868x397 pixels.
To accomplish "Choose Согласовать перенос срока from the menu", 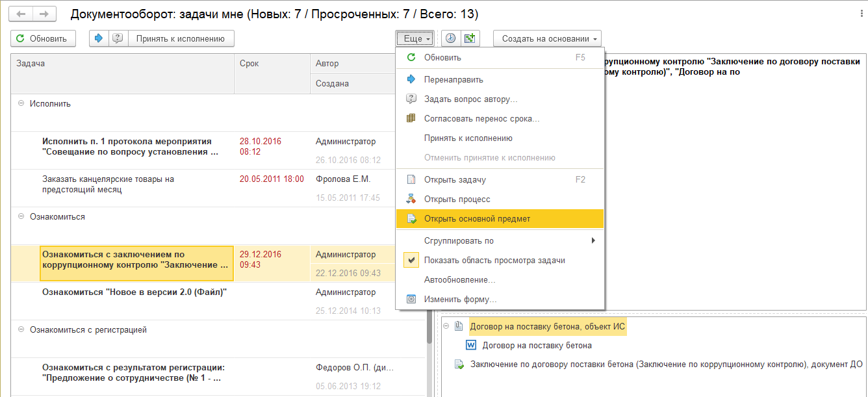I will coord(481,119).
